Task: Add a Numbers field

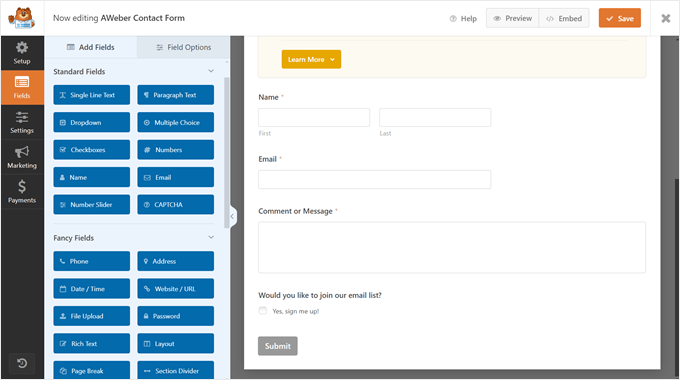Action: point(176,150)
